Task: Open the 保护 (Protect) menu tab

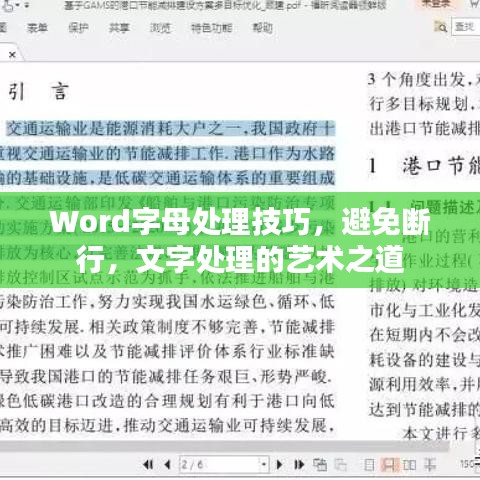Action: tap(78, 28)
